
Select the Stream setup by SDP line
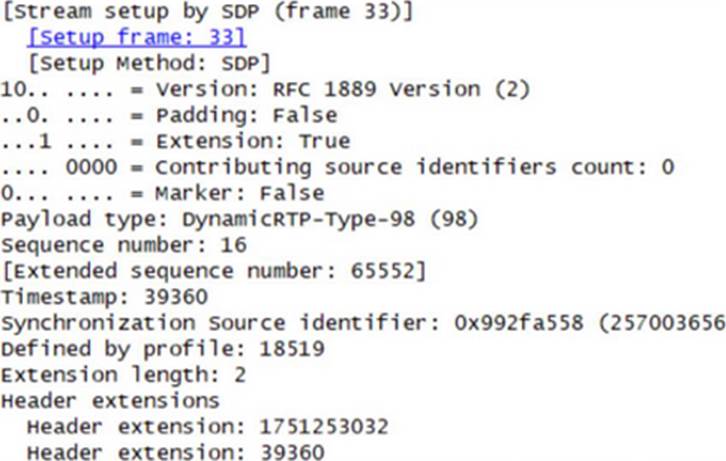207,11
